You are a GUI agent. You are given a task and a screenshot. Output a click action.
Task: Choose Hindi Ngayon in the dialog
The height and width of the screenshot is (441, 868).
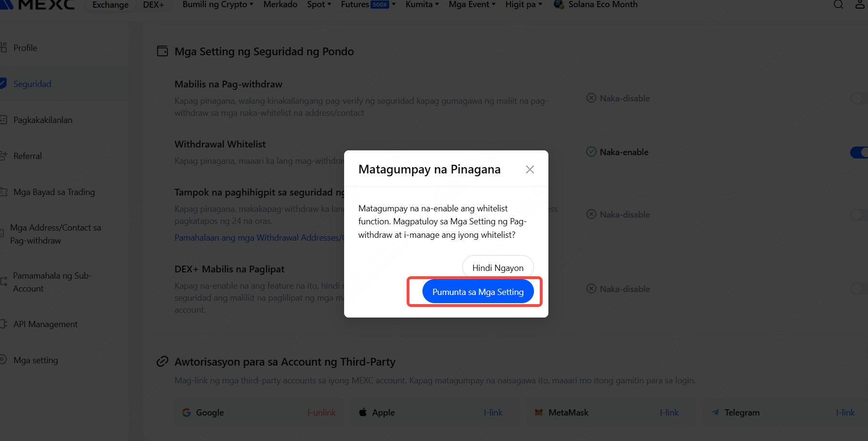[x=498, y=268]
